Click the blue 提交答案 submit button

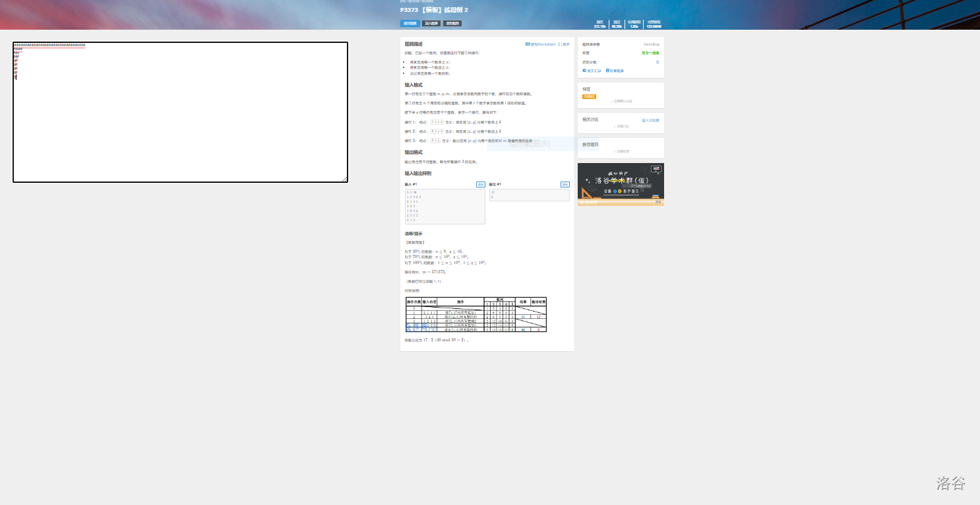(x=410, y=23)
